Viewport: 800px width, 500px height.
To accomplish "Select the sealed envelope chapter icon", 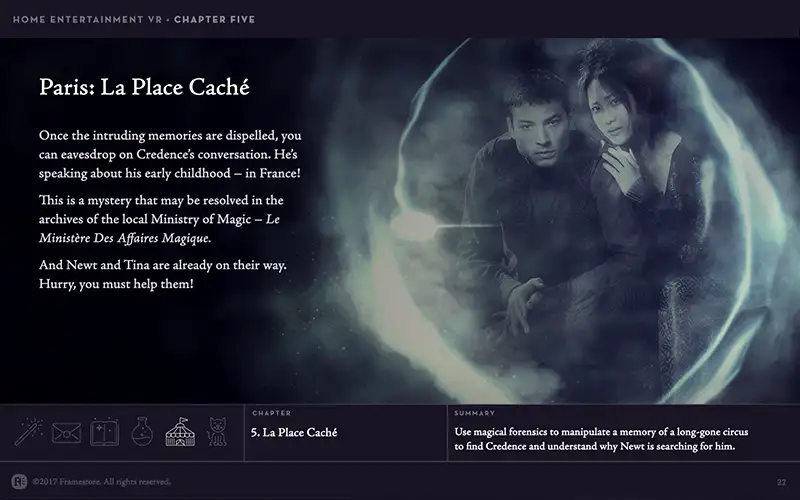I will point(66,433).
